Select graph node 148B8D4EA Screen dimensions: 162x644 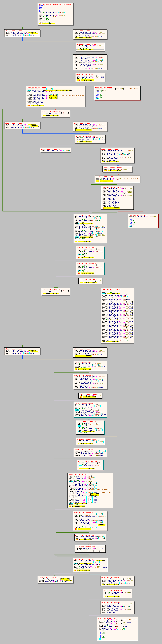coord(90,62)
